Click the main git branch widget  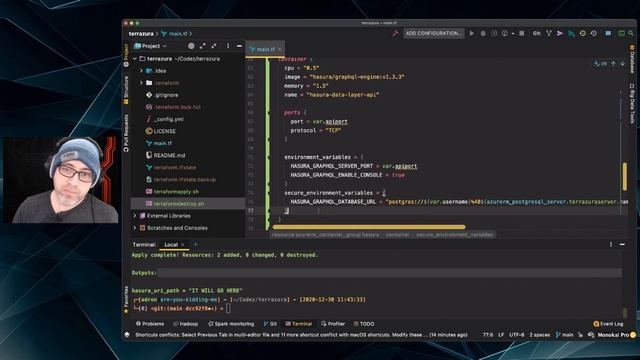tap(564, 335)
